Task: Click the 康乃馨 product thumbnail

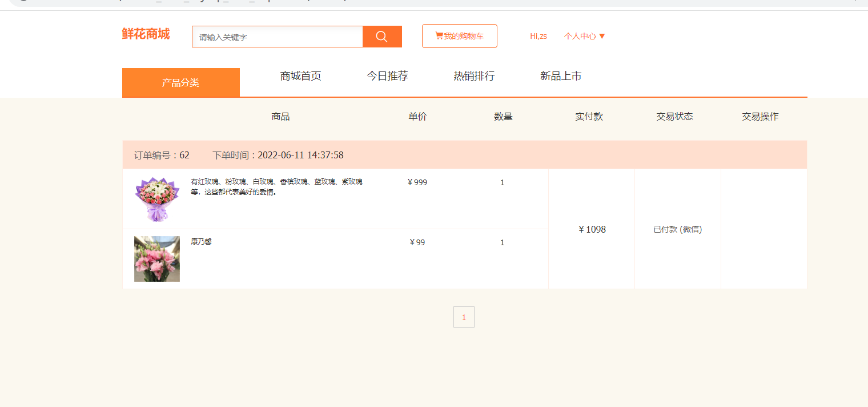Action: [157, 259]
